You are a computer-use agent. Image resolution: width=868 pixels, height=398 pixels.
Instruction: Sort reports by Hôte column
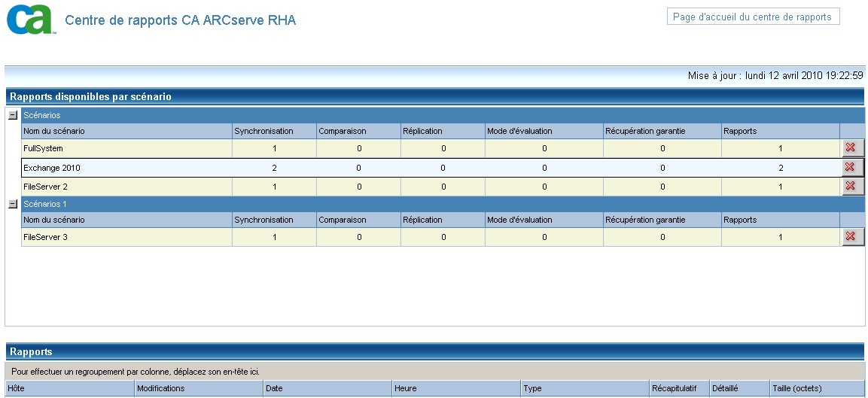coord(70,388)
